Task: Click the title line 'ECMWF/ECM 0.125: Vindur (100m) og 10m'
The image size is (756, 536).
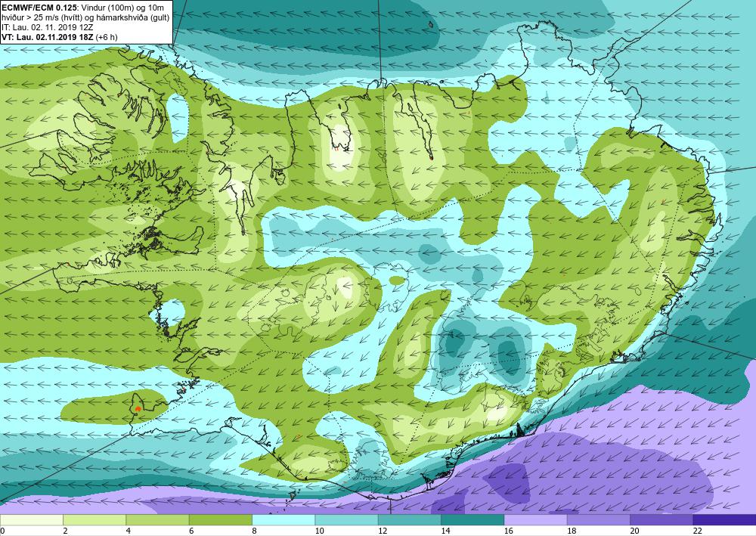Action: 82,8
